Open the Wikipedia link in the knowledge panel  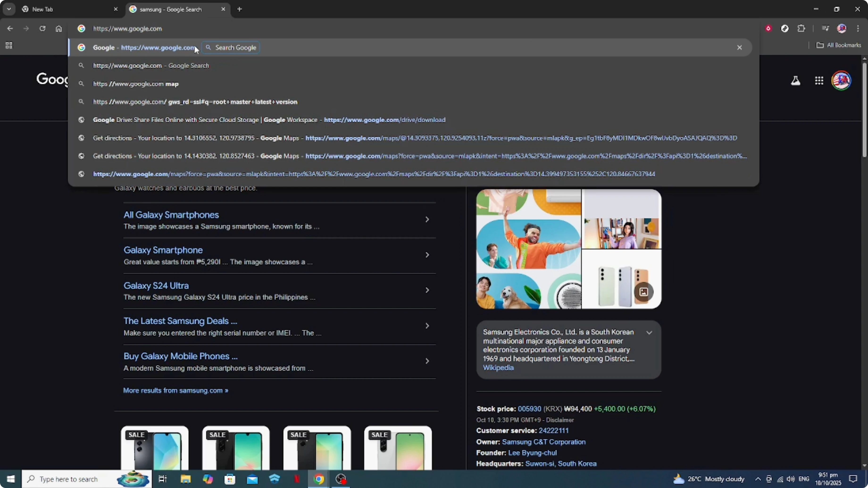[x=498, y=368]
